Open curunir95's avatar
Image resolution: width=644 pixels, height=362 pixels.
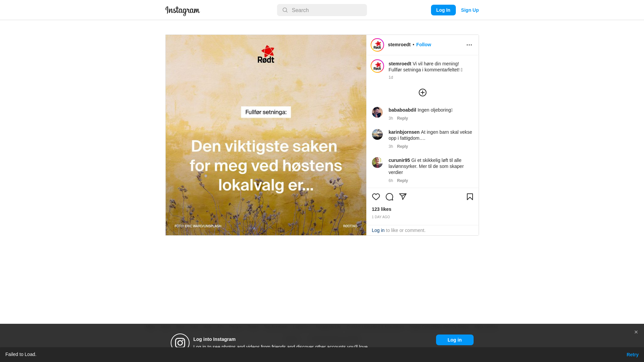point(377,163)
